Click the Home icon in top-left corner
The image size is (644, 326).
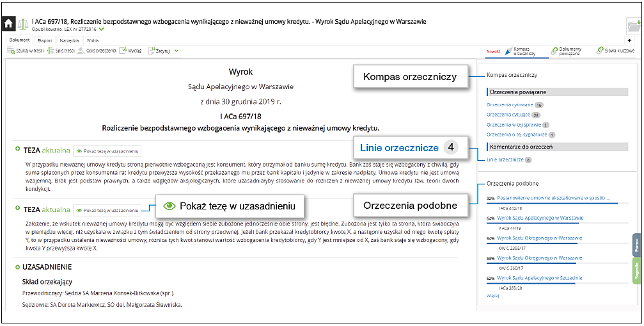pos(9,24)
